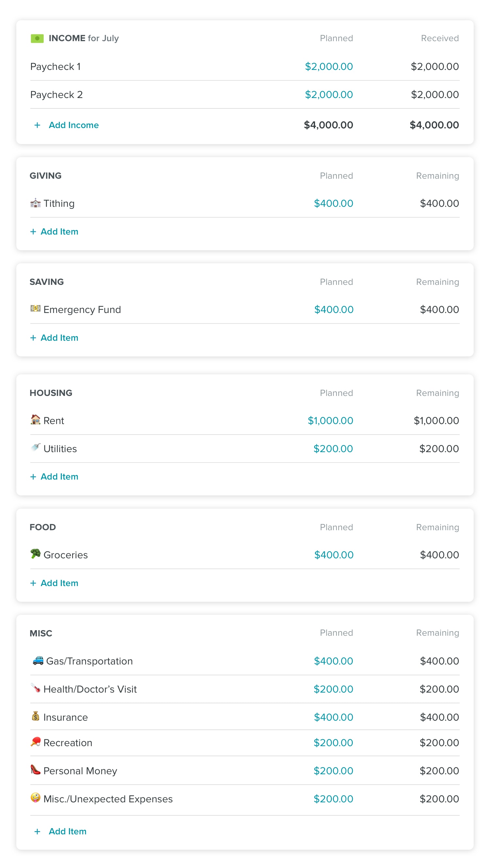Select the Utilities budget item name
The height and width of the screenshot is (868, 490).
[x=60, y=449]
